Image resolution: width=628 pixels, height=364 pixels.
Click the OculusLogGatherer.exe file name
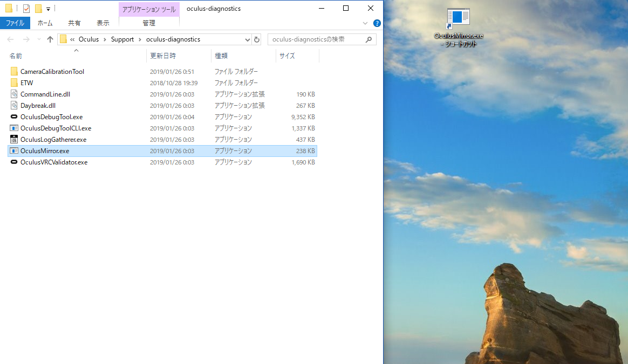click(53, 140)
